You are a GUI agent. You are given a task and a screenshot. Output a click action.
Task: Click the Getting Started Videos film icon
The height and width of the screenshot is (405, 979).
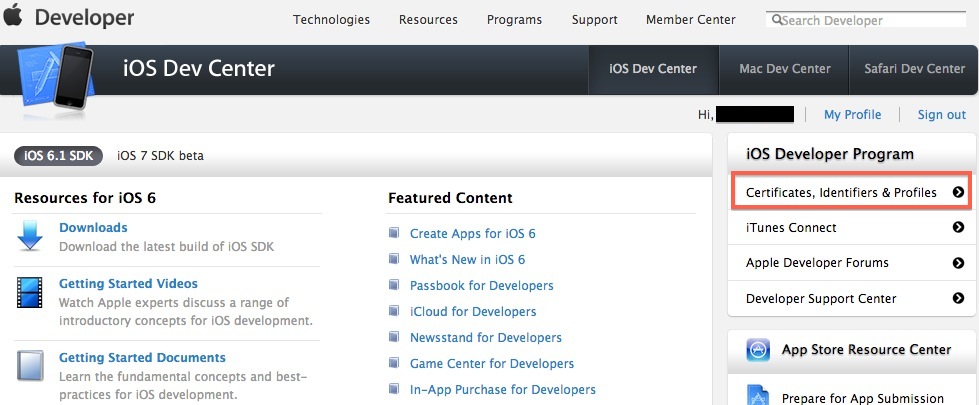[29, 293]
